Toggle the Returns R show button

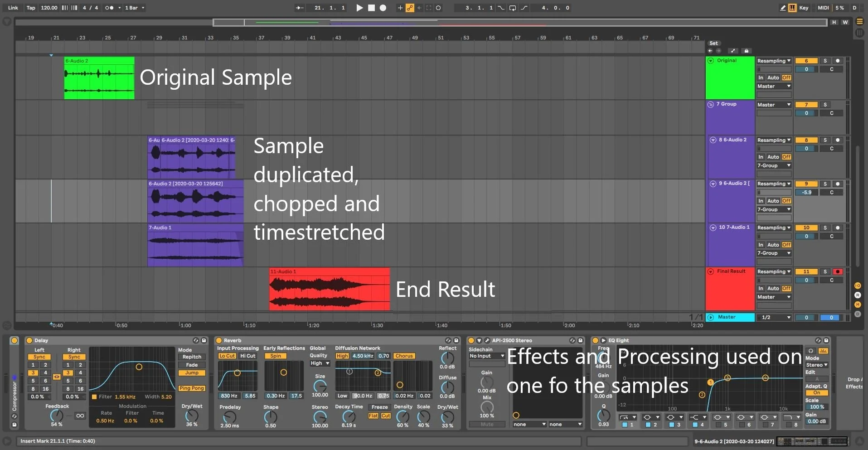858,295
